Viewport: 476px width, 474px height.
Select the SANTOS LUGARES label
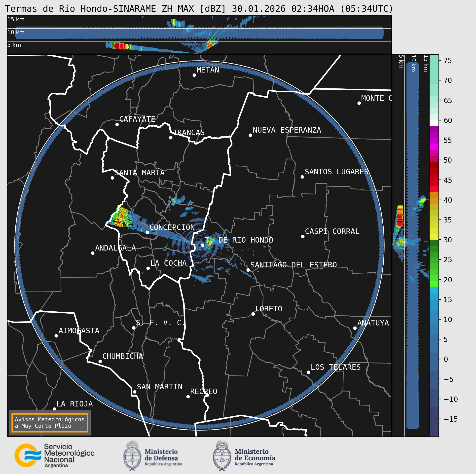click(x=336, y=172)
